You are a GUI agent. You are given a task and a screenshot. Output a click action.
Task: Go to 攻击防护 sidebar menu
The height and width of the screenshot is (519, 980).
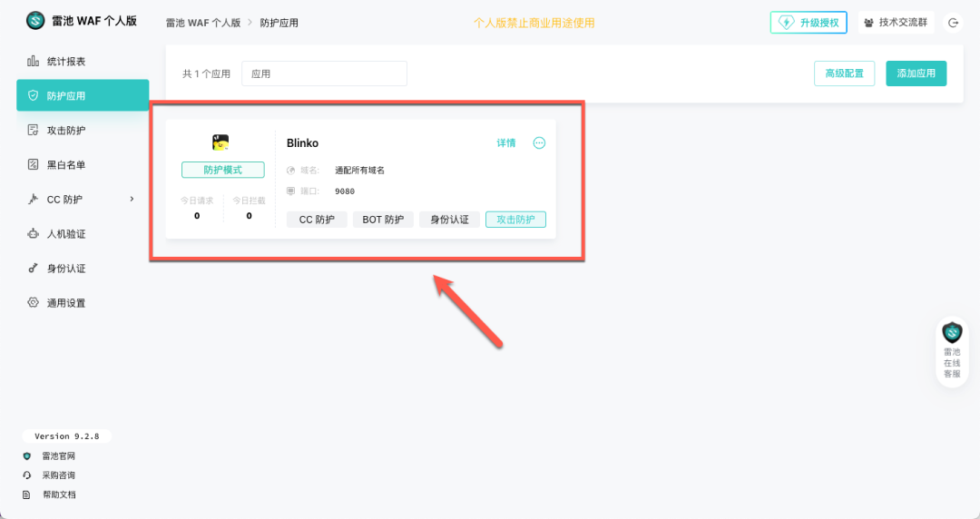(83, 130)
